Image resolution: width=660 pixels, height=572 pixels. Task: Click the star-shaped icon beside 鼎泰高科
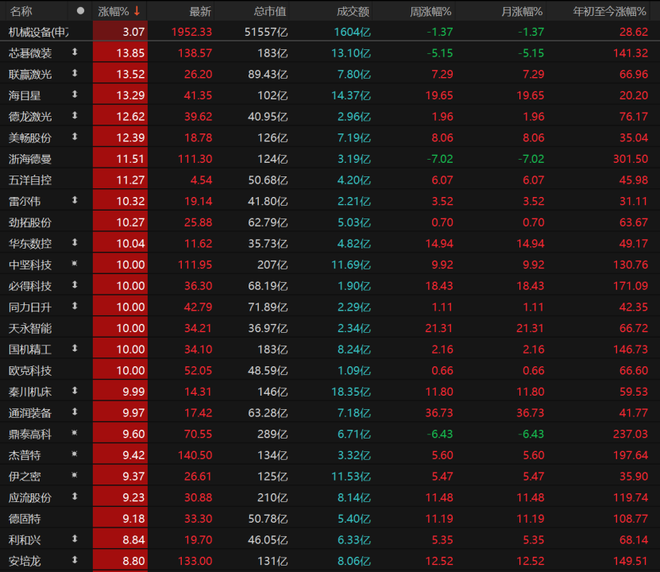75,433
